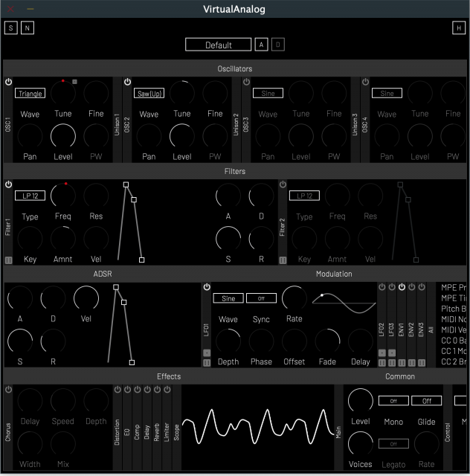The height and width of the screenshot is (476, 470).
Task: Enable oscillator 3 with its power icon
Action: [247, 82]
